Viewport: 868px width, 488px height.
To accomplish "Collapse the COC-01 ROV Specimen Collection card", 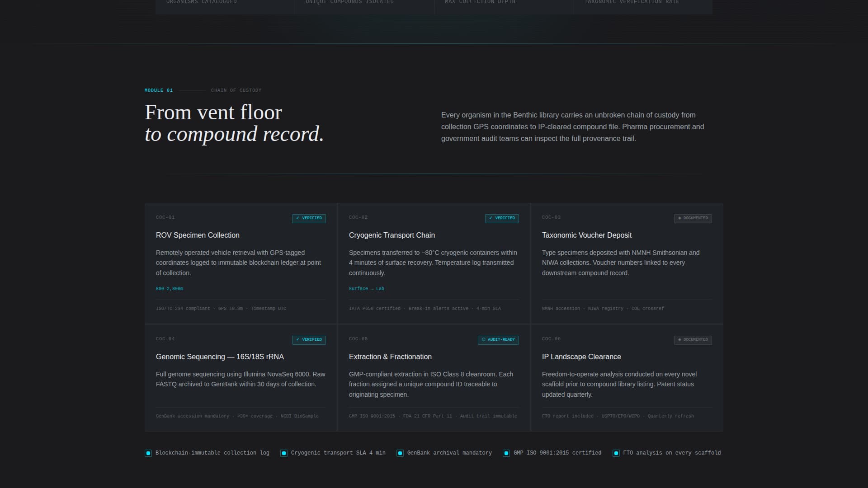I will (x=241, y=262).
